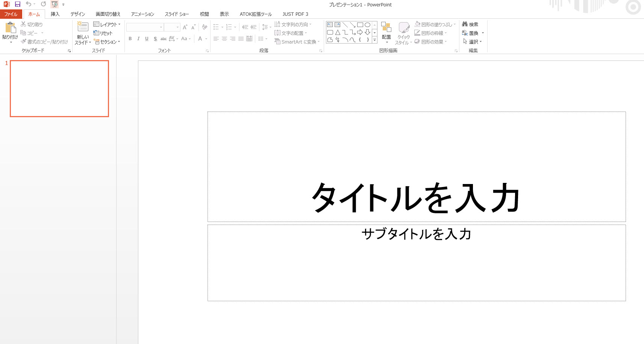
Task: Click the Save icon in quick access toolbar
Action: click(17, 4)
